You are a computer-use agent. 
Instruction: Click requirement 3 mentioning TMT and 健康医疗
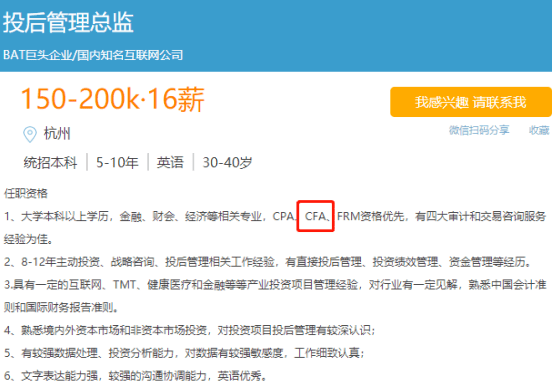tap(275, 296)
